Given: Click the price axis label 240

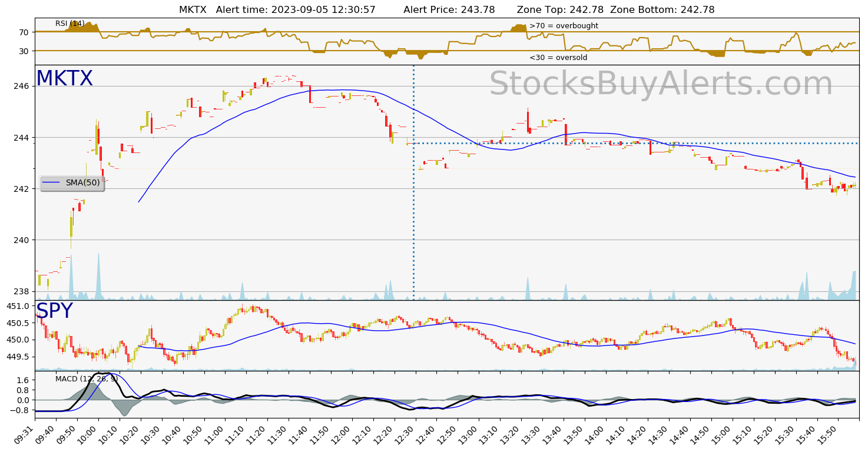Looking at the screenshot, I should 22,240.
